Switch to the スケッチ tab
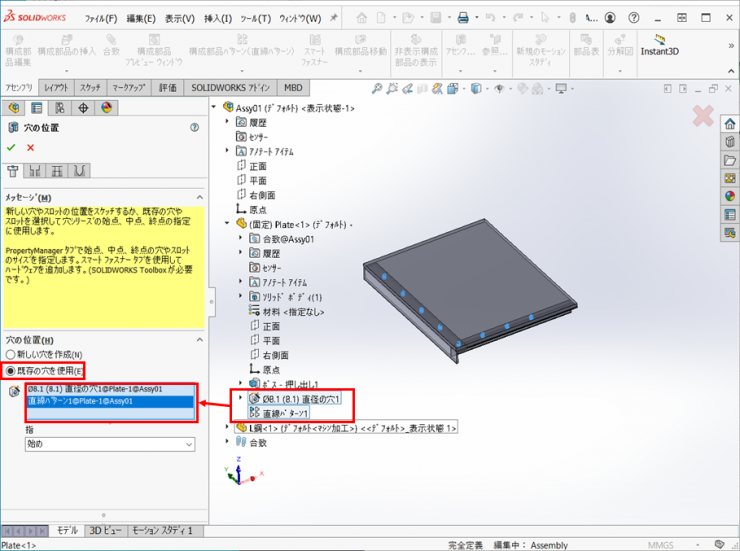This screenshot has height=551, width=740. coord(90,88)
